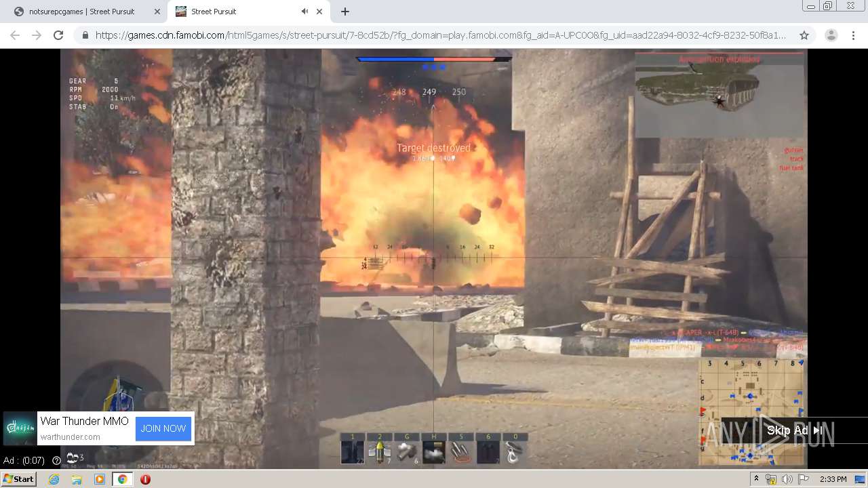This screenshot has height=488, width=868.
Task: Click the War Thunder video ad area
Action: 434,258
